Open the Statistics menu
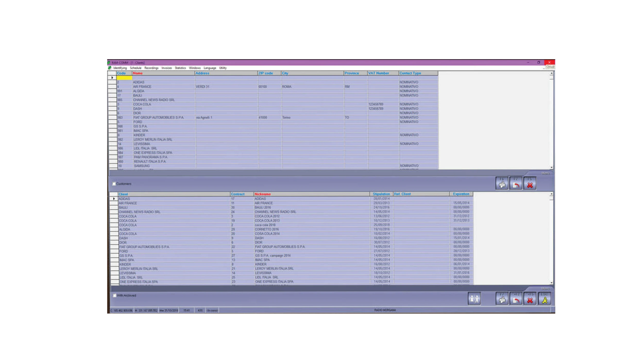The height and width of the screenshot is (362, 644). pyautogui.click(x=180, y=68)
